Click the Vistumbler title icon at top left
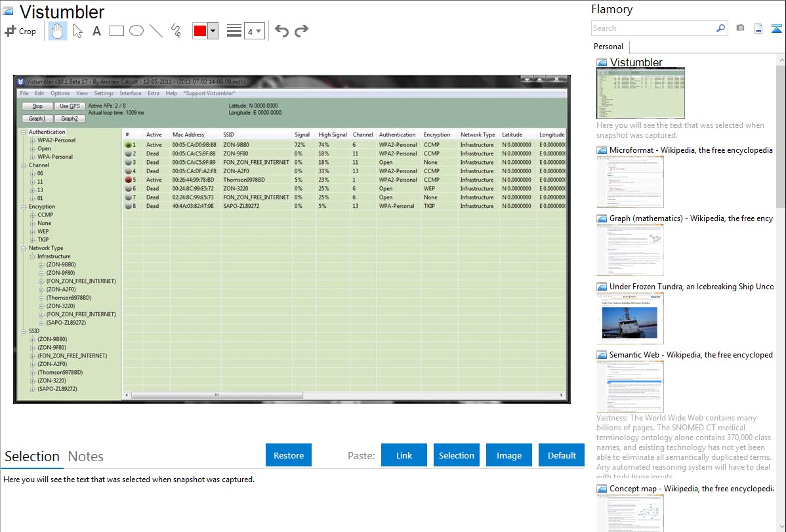 point(8,11)
